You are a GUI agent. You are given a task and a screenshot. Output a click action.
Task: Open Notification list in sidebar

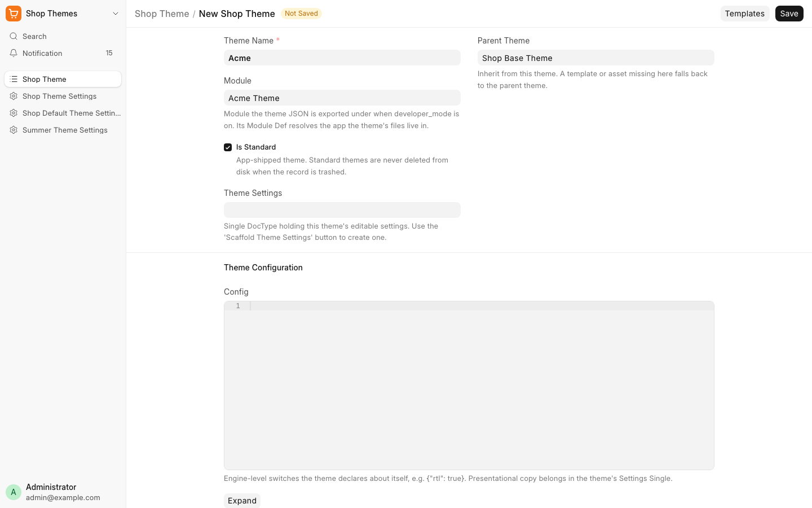tap(63, 53)
